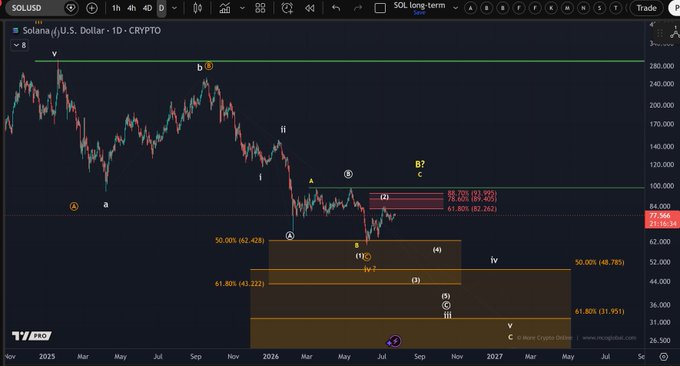Viewport: 680px width, 366px height.
Task: Switch to the circled M layout shortcut
Action: 567,8
